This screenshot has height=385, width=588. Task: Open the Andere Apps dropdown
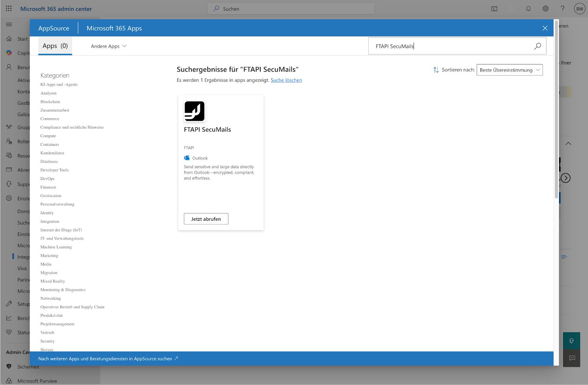[109, 46]
